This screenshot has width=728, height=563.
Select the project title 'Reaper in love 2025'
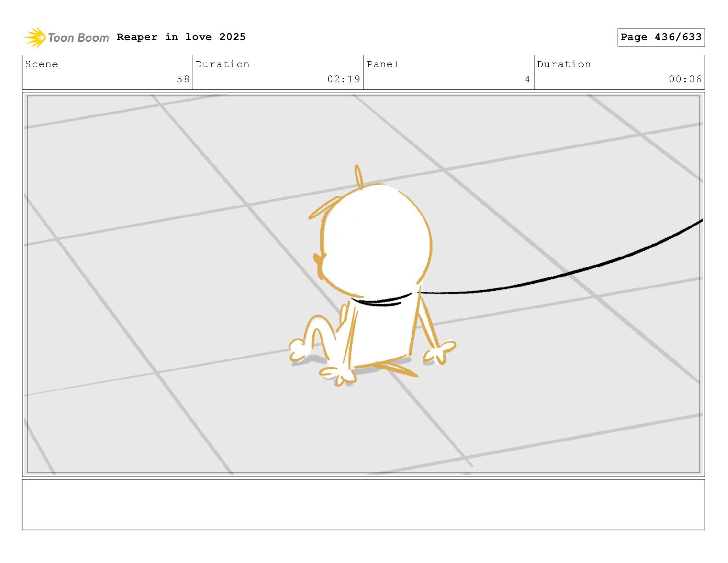click(x=181, y=37)
